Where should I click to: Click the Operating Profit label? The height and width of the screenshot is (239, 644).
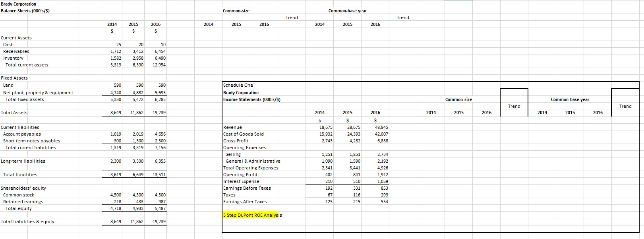pyautogui.click(x=240, y=175)
